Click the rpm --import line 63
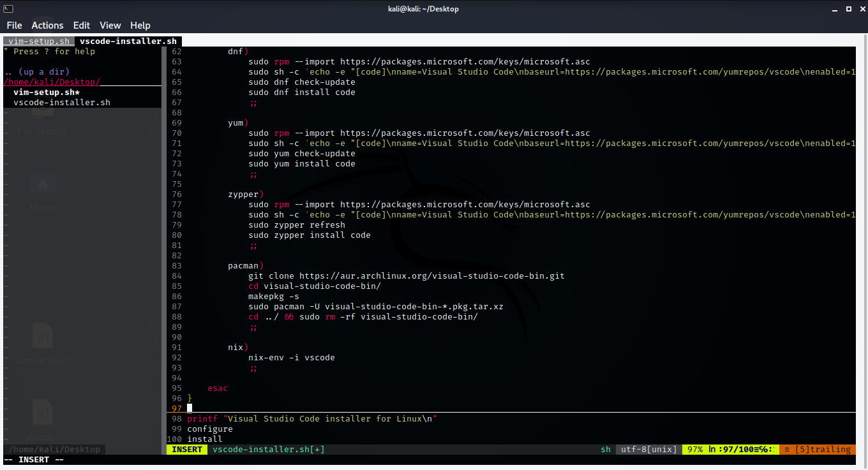This screenshot has height=470, width=868. pos(419,62)
